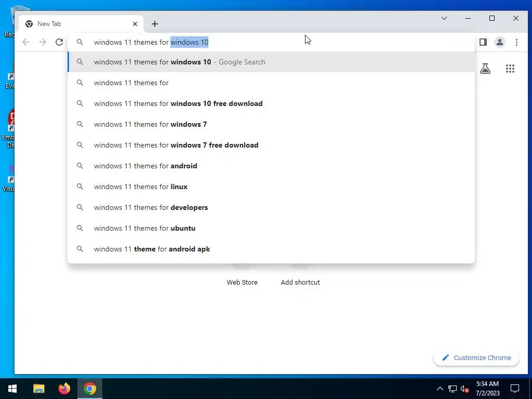The width and height of the screenshot is (532, 399).
Task: Open Chrome's three-dot menu
Action: [x=516, y=42]
